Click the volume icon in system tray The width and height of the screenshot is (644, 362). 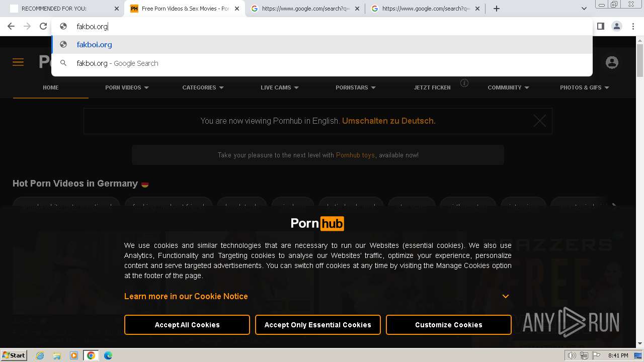tap(572, 355)
